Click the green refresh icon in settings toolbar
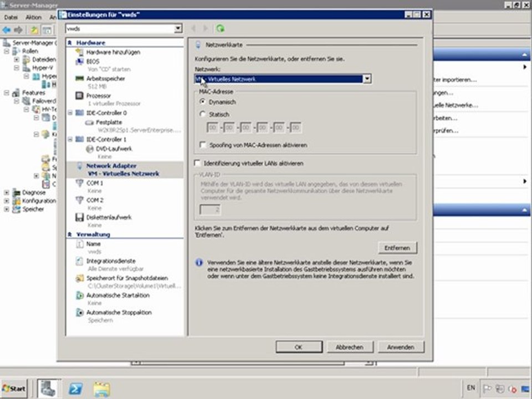 pos(221,28)
